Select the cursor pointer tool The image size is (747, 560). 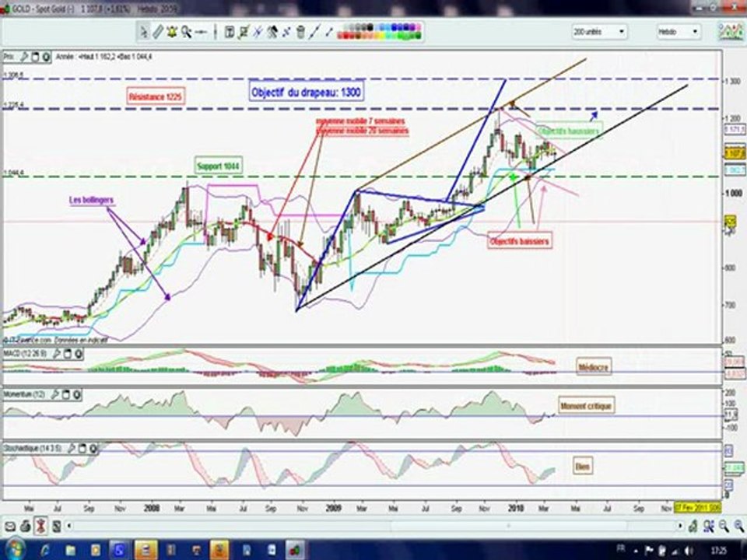click(x=143, y=32)
